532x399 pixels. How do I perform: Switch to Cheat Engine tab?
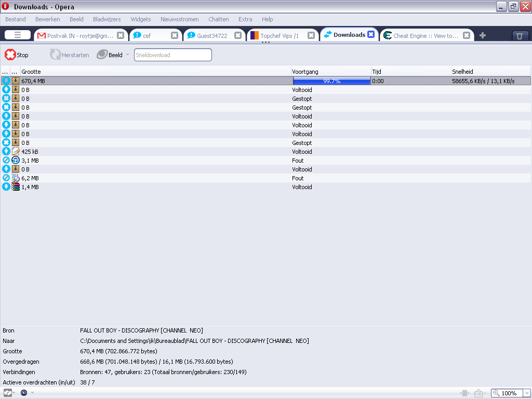[427, 35]
